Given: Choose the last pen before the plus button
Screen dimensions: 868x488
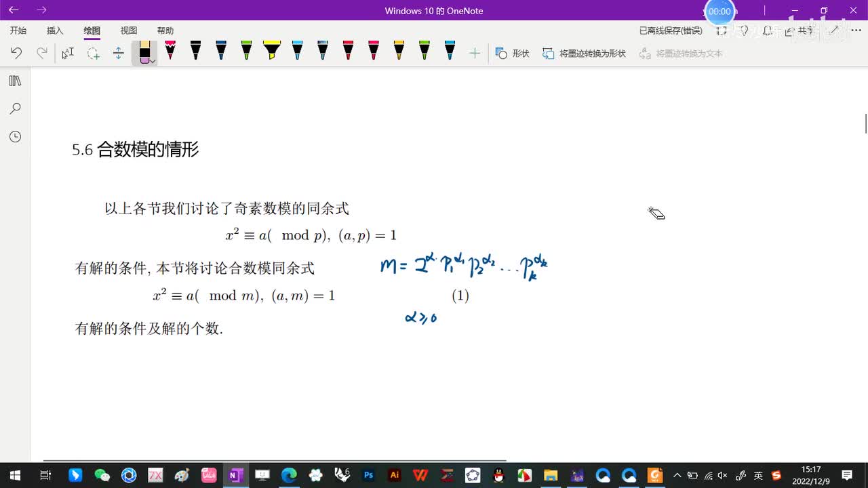Looking at the screenshot, I should coord(450,51).
